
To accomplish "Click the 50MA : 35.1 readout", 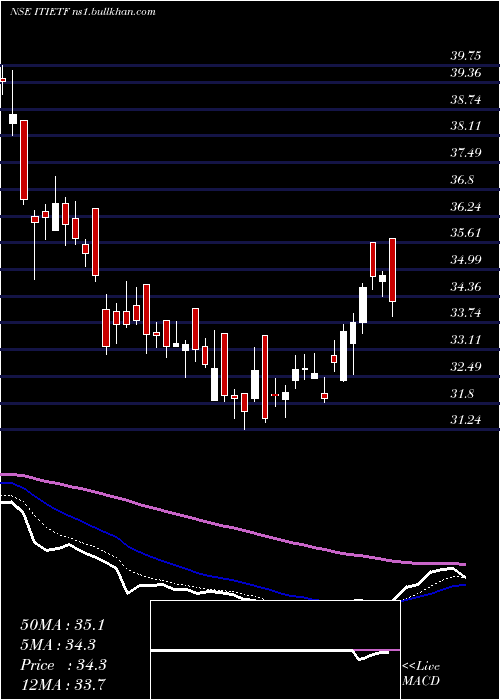I will (x=62, y=625).
